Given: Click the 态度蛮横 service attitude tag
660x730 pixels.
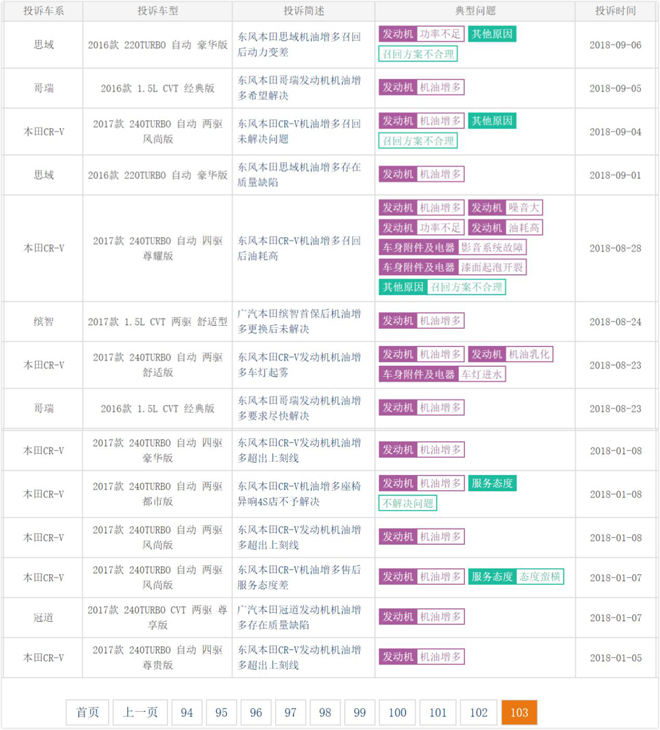Looking at the screenshot, I should pyautogui.click(x=539, y=577).
